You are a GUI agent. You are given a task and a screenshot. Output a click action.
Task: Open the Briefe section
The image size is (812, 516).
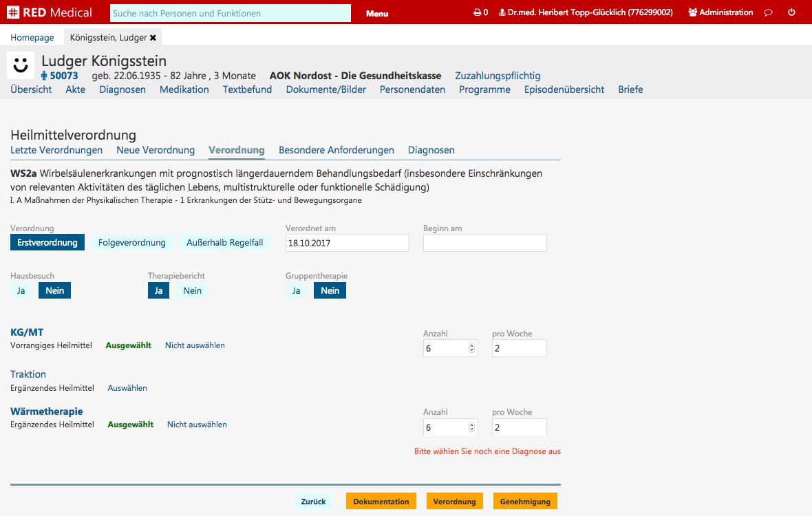click(x=630, y=89)
